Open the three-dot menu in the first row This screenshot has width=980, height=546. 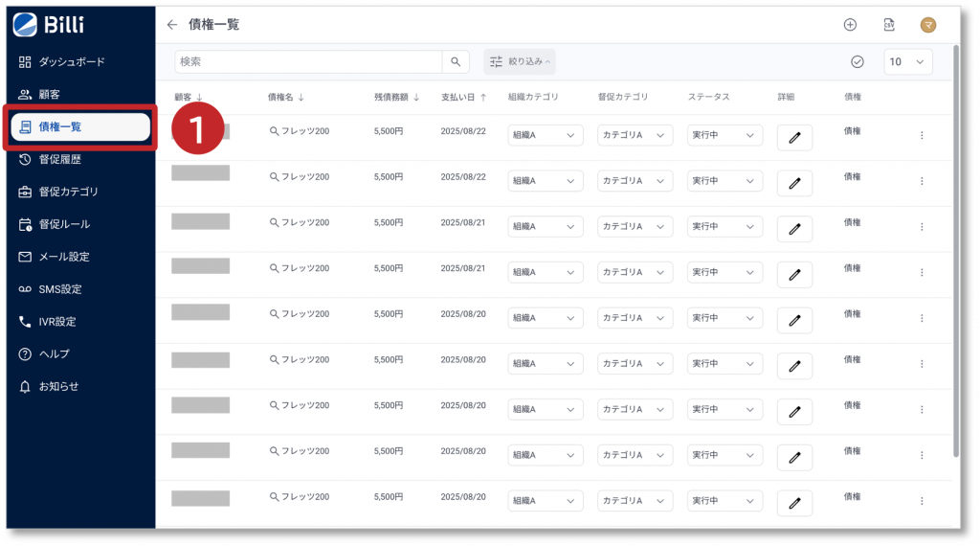pos(922,136)
